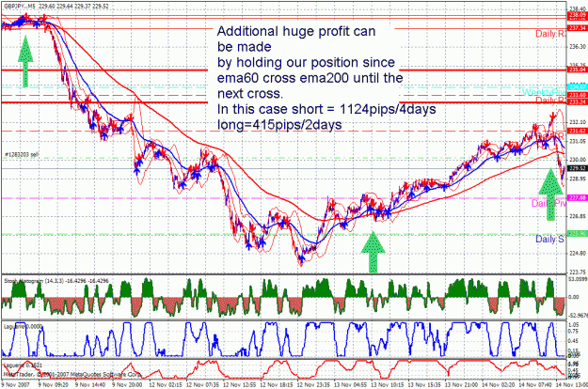Click the Laguerre 0.0000 indicator label
588x389 pixels.
pyautogui.click(x=23, y=326)
